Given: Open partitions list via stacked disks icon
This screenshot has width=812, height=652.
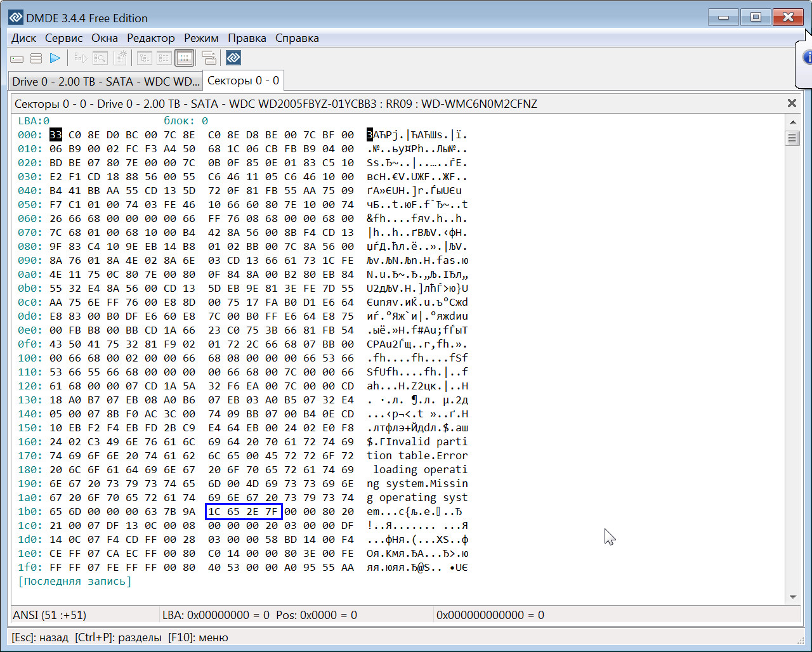Looking at the screenshot, I should [36, 58].
